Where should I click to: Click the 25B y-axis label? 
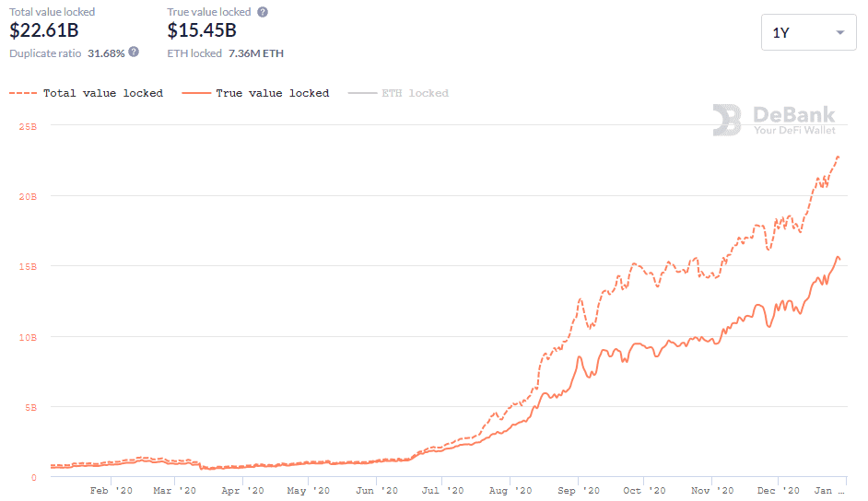coord(28,127)
